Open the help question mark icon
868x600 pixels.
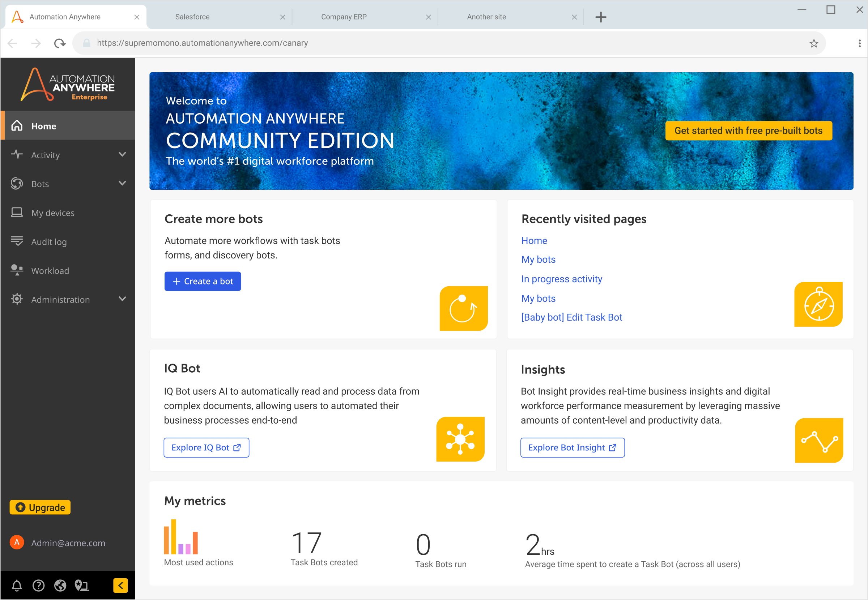click(38, 585)
